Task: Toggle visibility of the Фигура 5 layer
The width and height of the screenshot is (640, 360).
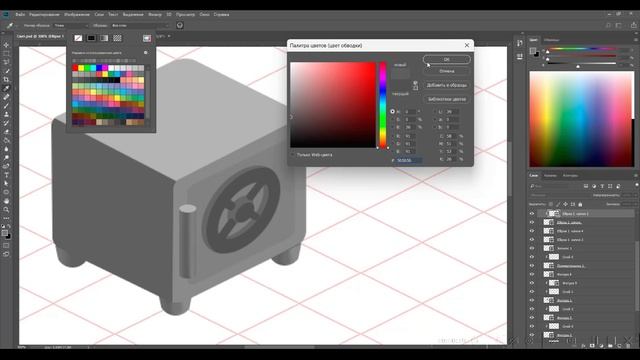Action: tap(532, 283)
